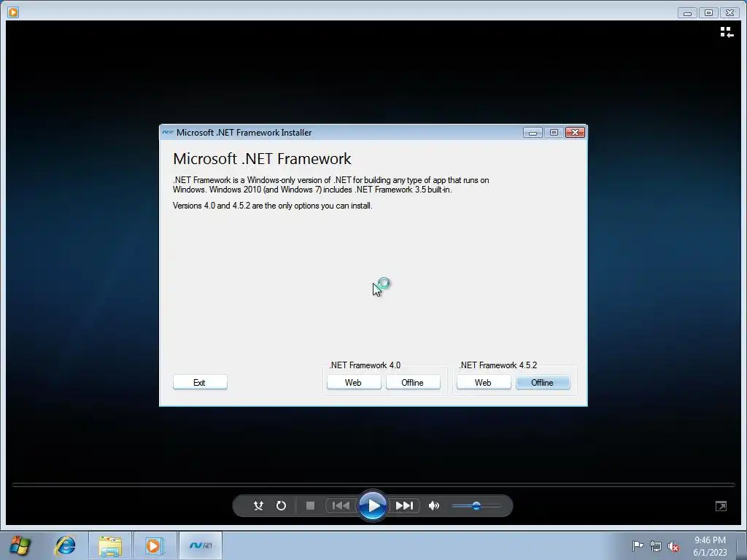Open Windows Explorer from the taskbar

[x=110, y=545]
